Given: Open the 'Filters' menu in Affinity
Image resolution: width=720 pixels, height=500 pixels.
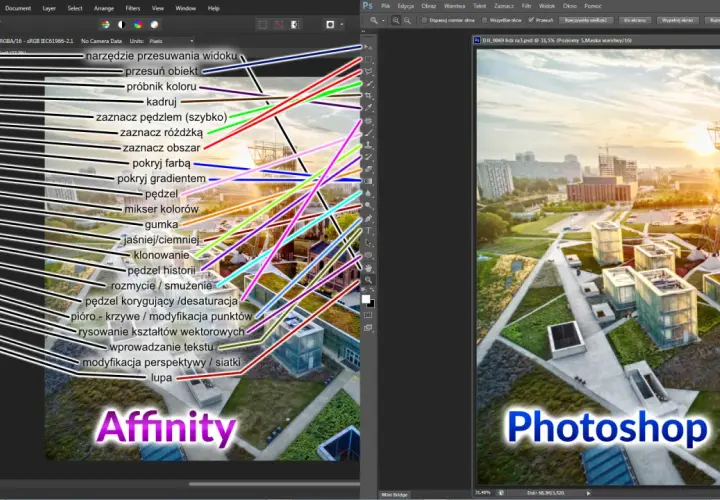Looking at the screenshot, I should point(133,8).
